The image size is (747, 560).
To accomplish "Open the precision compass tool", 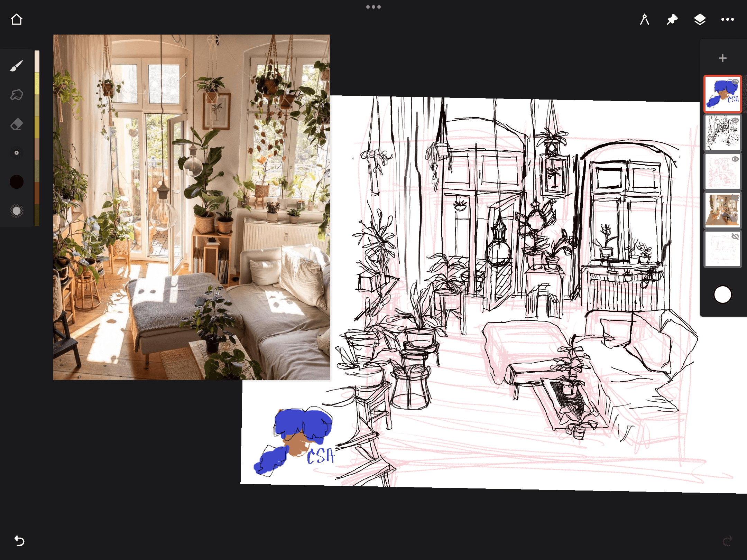I will coord(644,19).
